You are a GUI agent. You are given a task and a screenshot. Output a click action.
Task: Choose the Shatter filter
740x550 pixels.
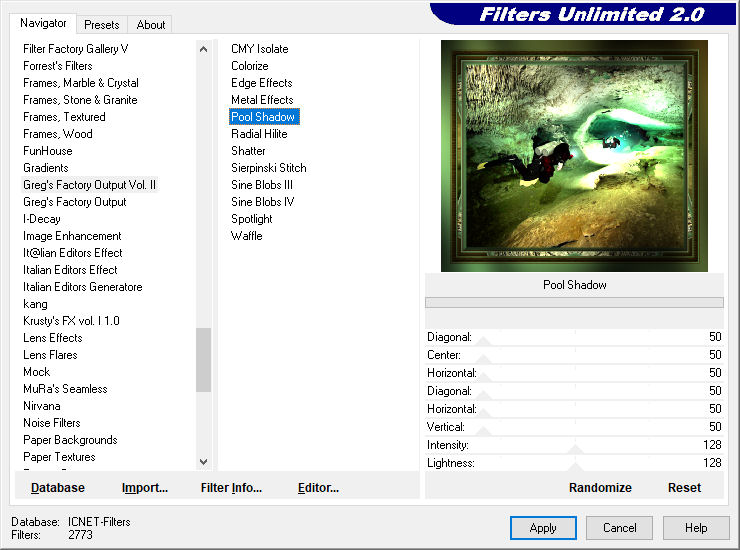point(248,151)
